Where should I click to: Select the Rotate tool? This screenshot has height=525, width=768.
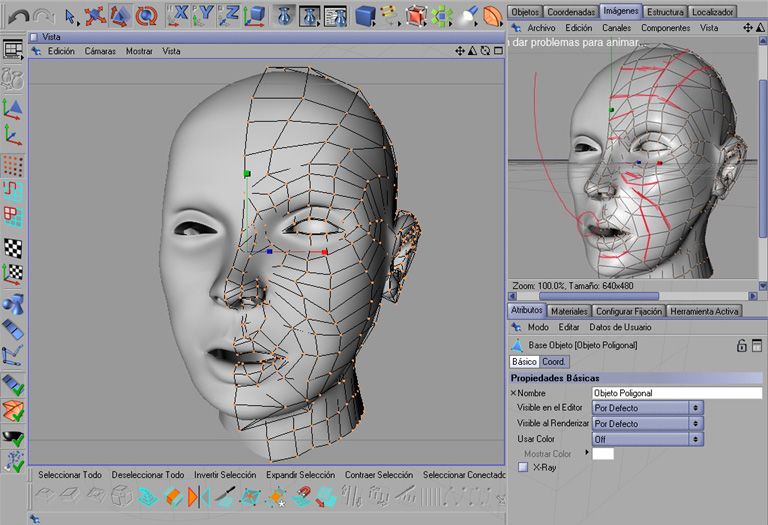click(x=146, y=16)
